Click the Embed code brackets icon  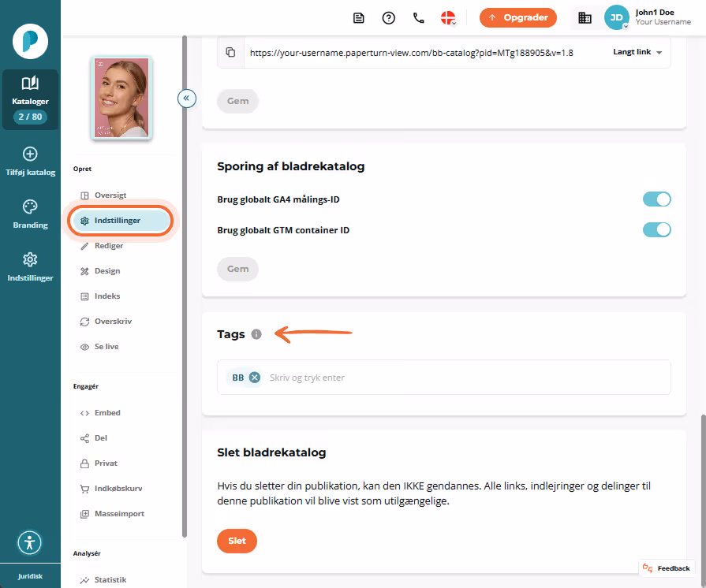pos(84,413)
